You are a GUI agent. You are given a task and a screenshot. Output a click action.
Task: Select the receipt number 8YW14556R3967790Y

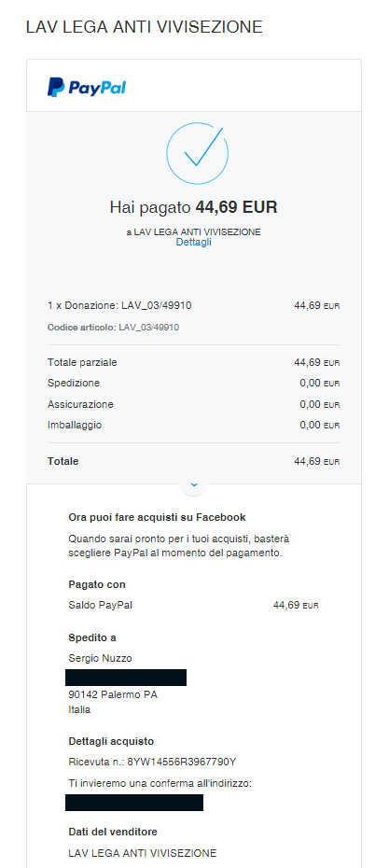[182, 762]
